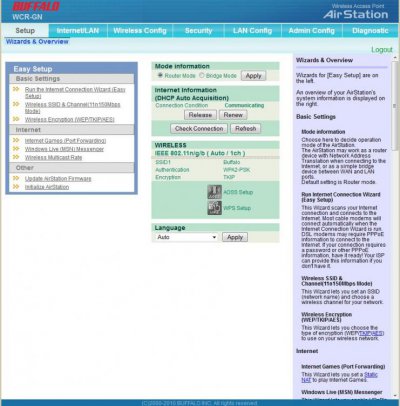
Task: Select the Router Mode radio button
Action: 160,75
